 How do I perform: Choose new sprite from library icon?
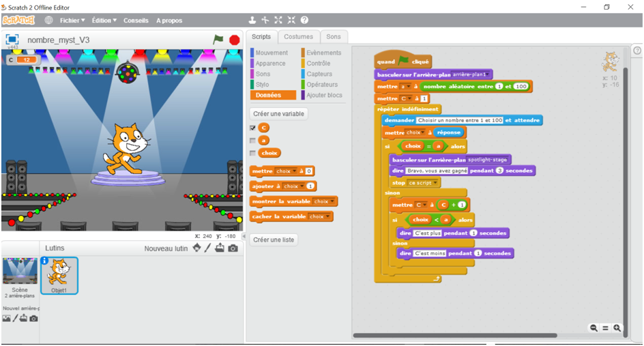[x=197, y=248]
